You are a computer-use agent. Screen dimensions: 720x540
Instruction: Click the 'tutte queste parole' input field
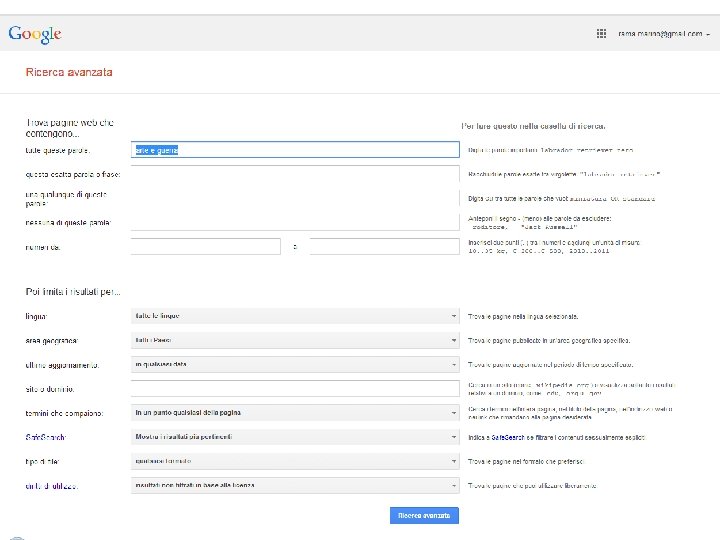click(295, 150)
